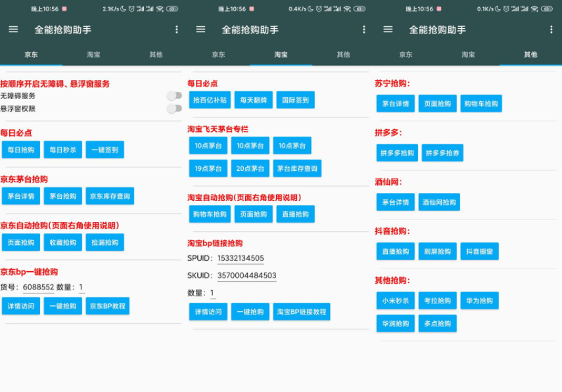This screenshot has height=392, width=562.
Task: Open 茅台详情 under 京东茅台抢购
Action: [x=21, y=196]
